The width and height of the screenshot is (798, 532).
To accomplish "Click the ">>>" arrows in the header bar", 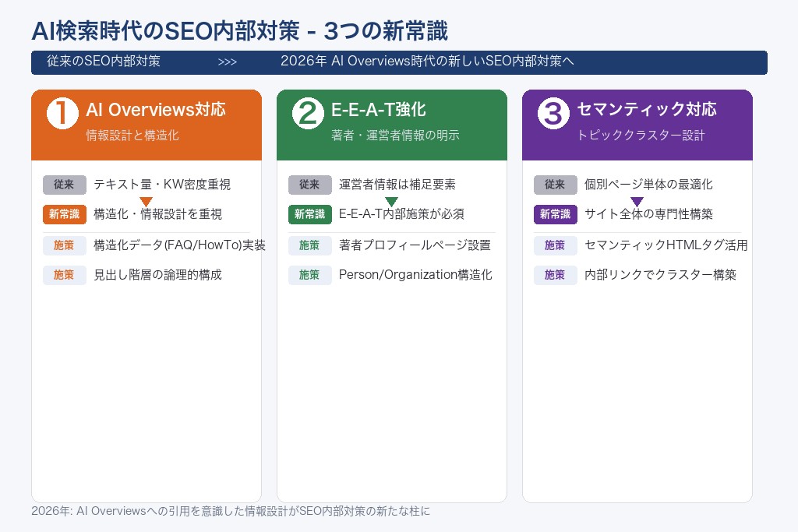I will (x=228, y=62).
